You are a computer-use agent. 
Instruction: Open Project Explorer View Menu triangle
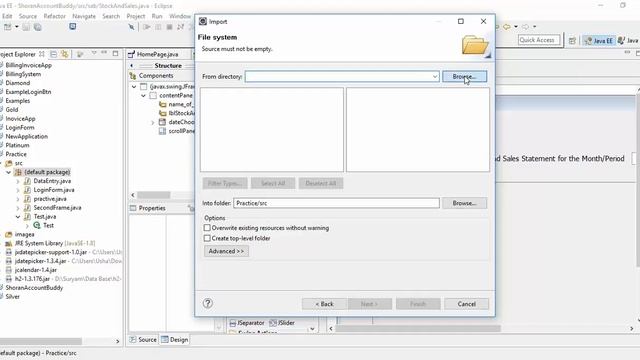tap(94, 53)
